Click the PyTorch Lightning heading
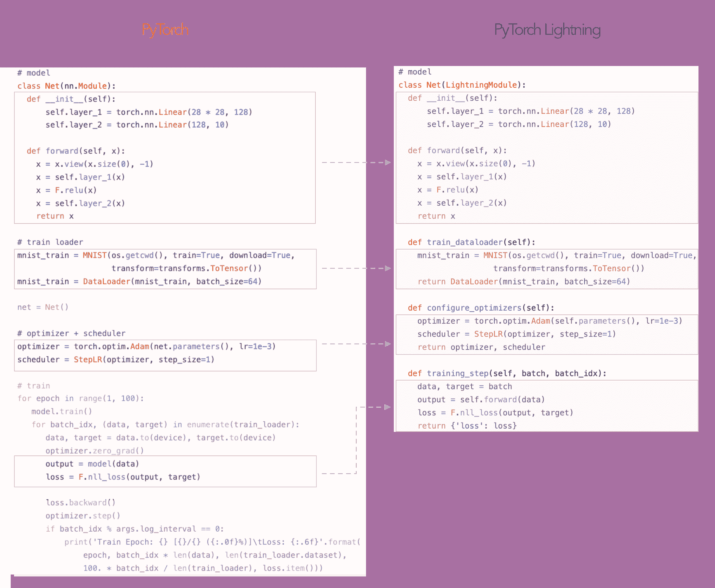 [547, 30]
